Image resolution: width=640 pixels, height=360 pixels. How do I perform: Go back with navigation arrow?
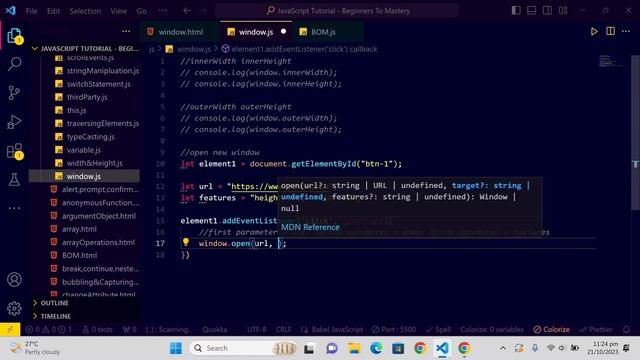[x=187, y=11]
